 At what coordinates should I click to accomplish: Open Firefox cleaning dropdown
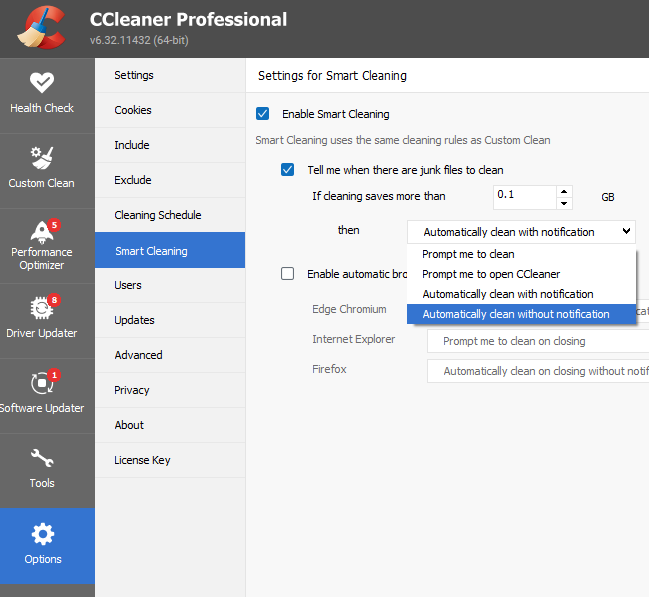pos(538,371)
